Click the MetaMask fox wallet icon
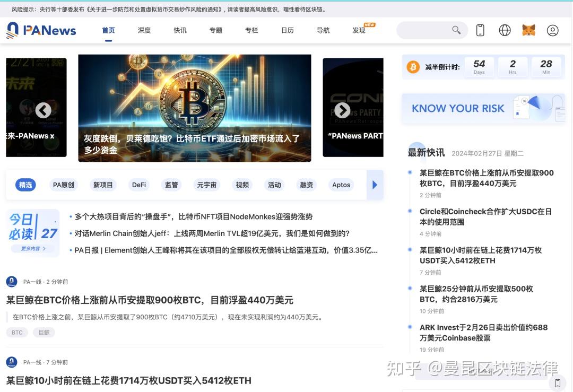The image size is (573, 392). click(528, 30)
